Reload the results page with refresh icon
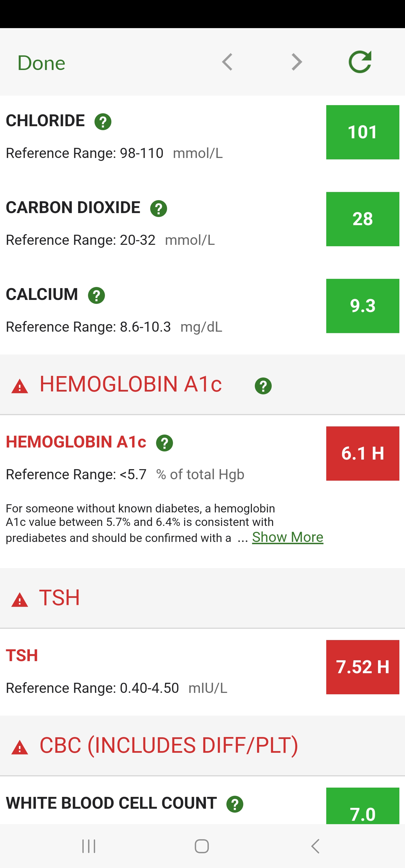The height and width of the screenshot is (868, 405). [360, 62]
